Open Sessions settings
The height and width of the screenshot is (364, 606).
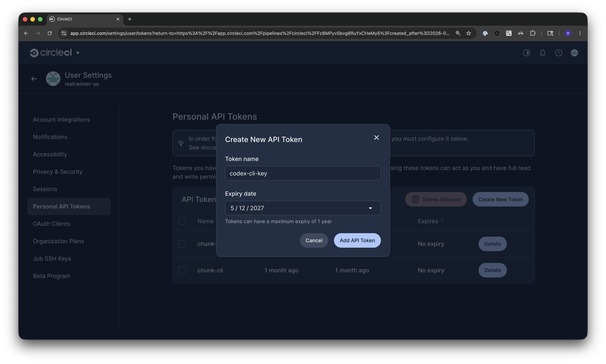[45, 189]
